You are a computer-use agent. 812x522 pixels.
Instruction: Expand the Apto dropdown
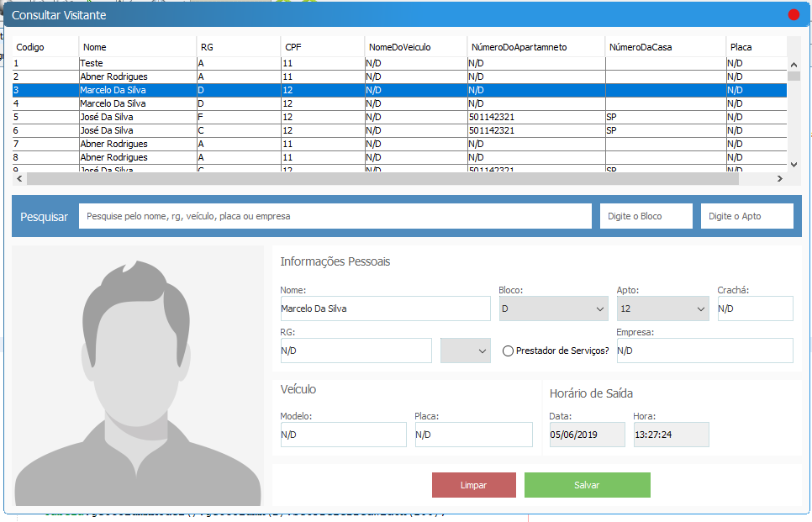pyautogui.click(x=662, y=308)
